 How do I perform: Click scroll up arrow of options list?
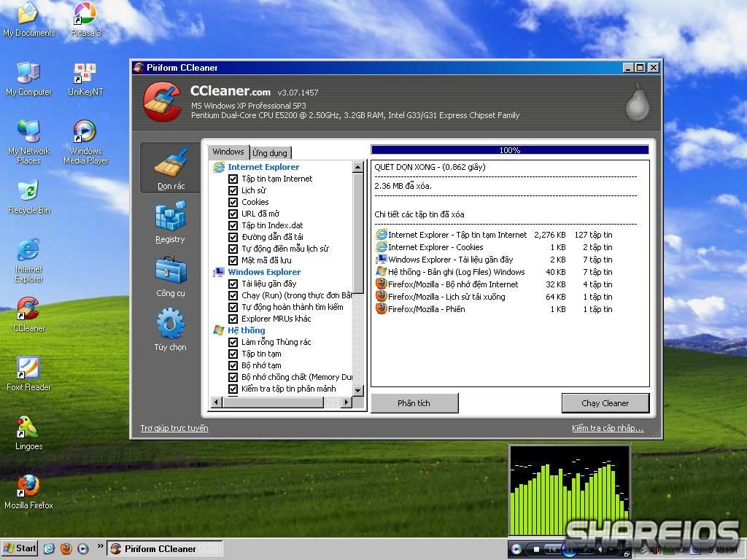pos(358,167)
